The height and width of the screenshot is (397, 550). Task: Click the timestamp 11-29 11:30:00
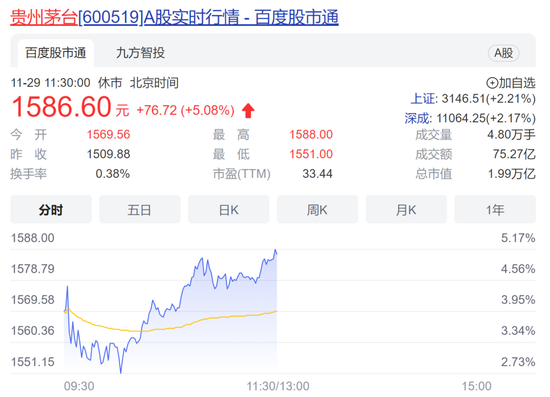[x=51, y=83]
